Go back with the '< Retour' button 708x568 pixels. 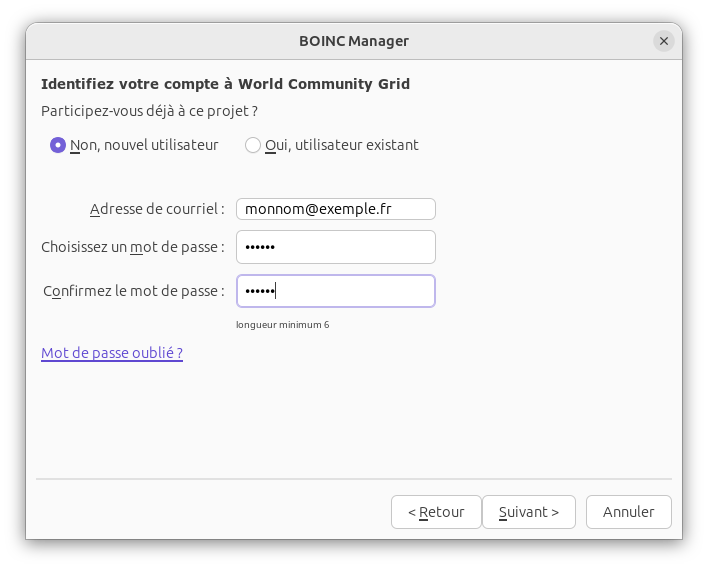tap(436, 512)
